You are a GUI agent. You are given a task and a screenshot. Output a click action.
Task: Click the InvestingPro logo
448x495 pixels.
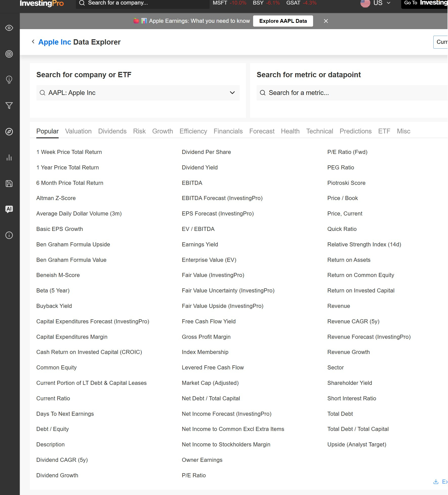click(42, 3)
